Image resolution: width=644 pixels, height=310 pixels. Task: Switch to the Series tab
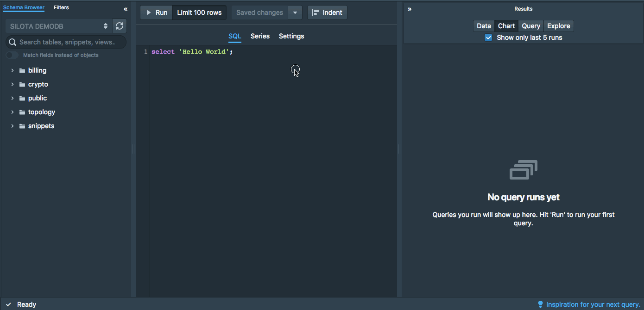[260, 36]
